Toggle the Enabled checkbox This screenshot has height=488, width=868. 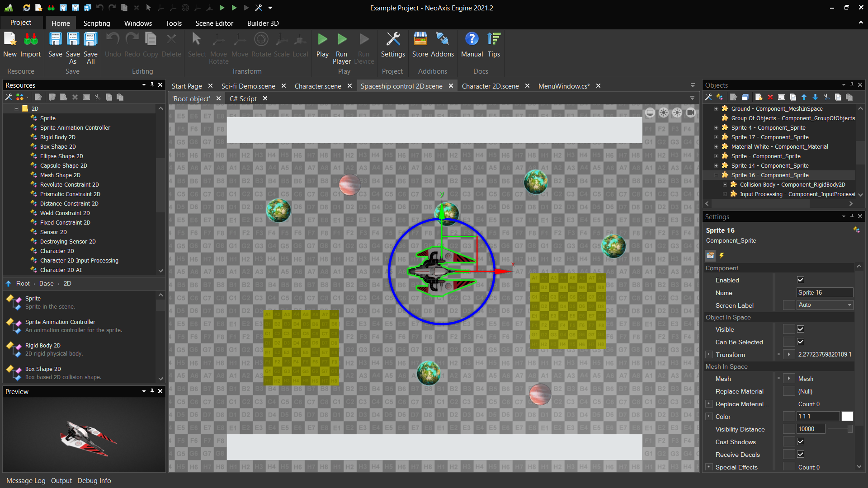tap(801, 280)
